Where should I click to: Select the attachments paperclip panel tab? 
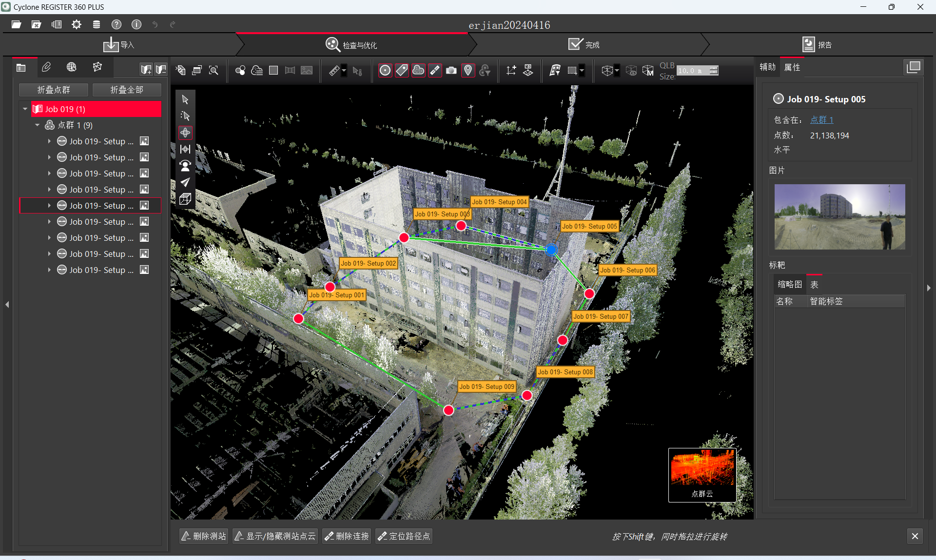click(x=46, y=67)
